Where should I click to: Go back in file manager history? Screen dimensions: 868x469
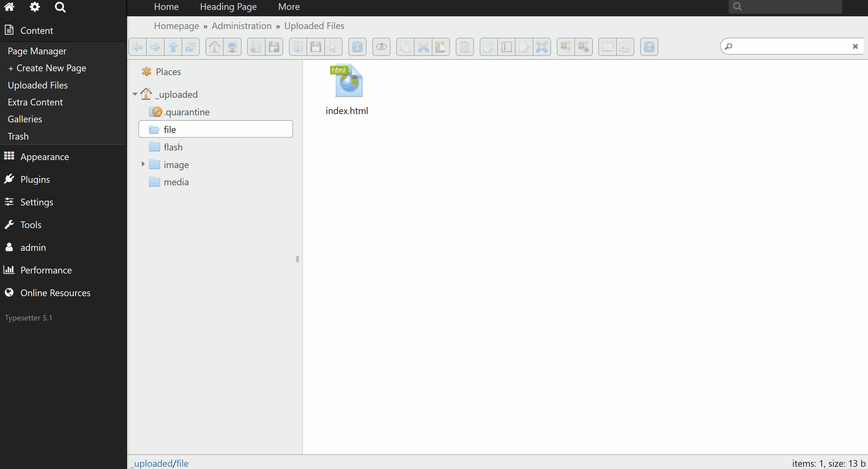pyautogui.click(x=137, y=47)
